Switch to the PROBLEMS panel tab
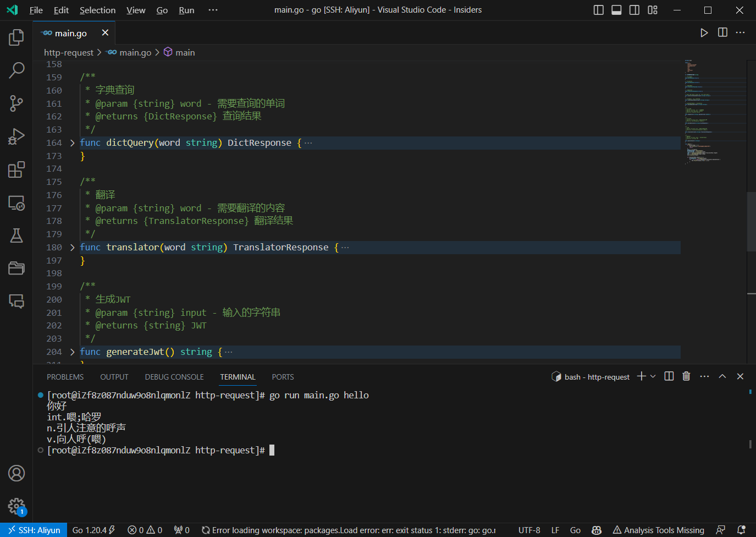The width and height of the screenshot is (756, 537). click(x=65, y=377)
